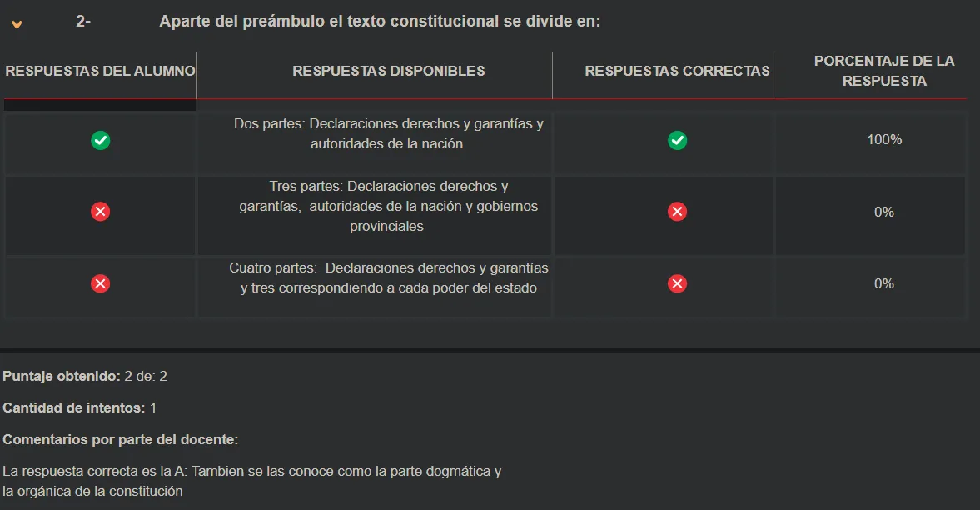Click the question title 'Aparte del preámbulo...'
980x510 pixels.
[x=380, y=22]
